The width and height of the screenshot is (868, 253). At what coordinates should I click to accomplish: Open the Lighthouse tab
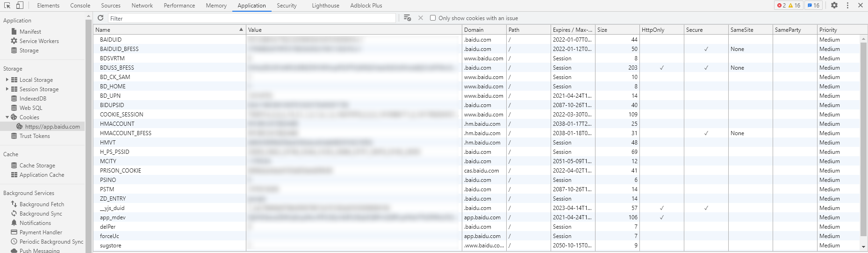click(325, 6)
